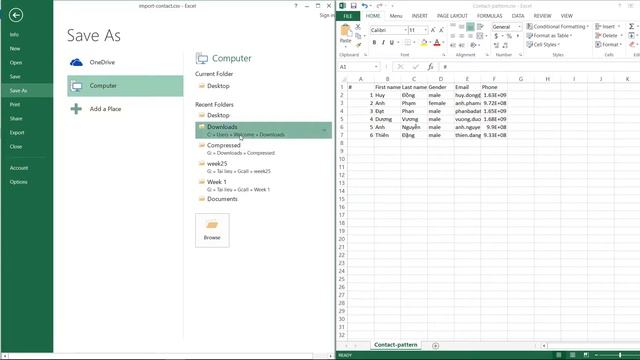Viewport: 640px width, 360px height.
Task: Select the Format Painter brush
Action: coord(358,44)
